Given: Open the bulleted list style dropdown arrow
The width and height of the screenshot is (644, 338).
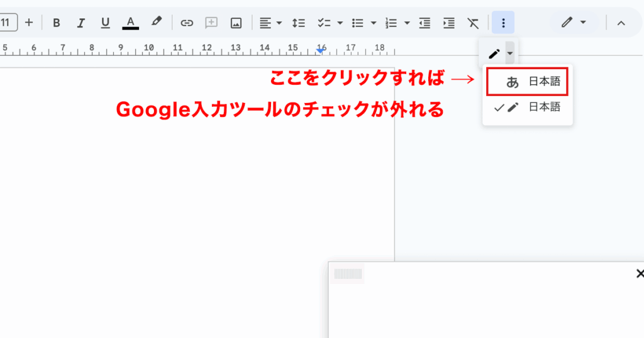Looking at the screenshot, I should pos(373,23).
